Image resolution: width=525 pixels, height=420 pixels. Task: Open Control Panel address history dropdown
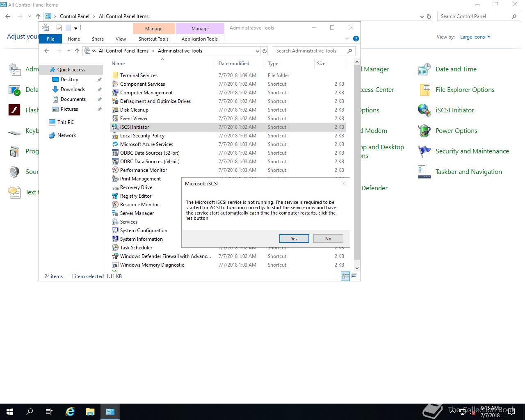point(422,16)
